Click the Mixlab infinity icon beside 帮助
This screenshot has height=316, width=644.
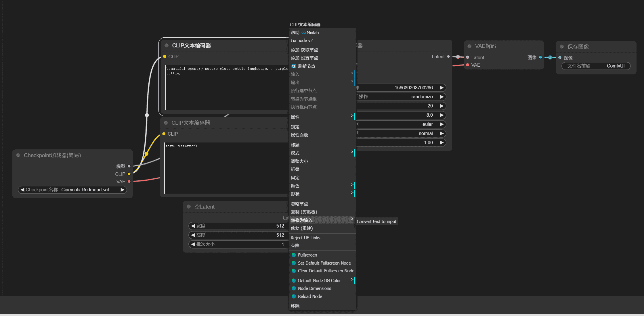[x=304, y=32]
